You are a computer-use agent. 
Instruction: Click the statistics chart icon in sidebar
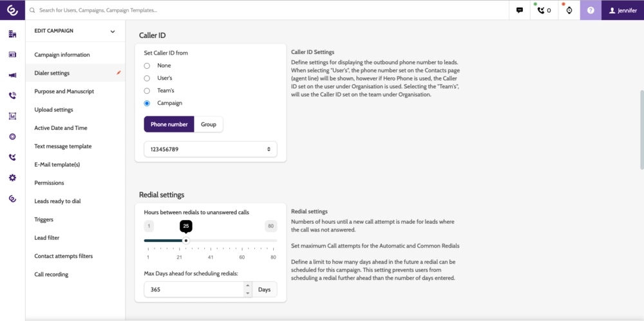point(12,116)
